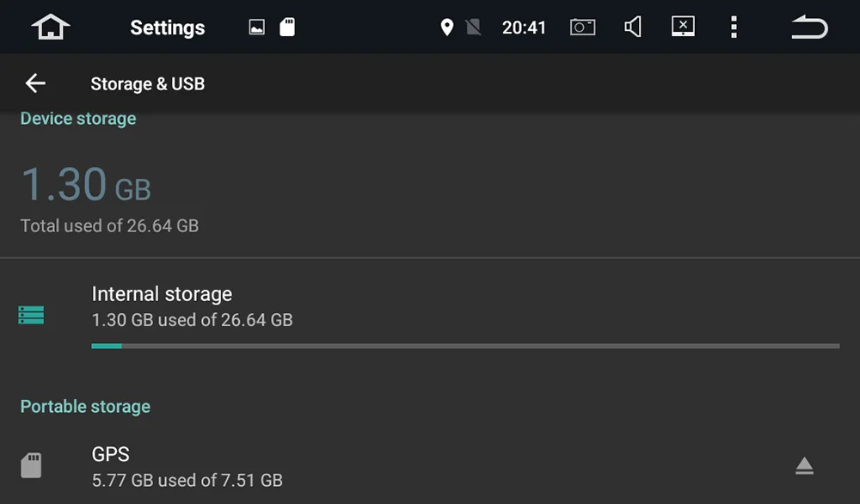Viewport: 860px width, 504px height.
Task: Tap the system back arrow
Action: 809,27
